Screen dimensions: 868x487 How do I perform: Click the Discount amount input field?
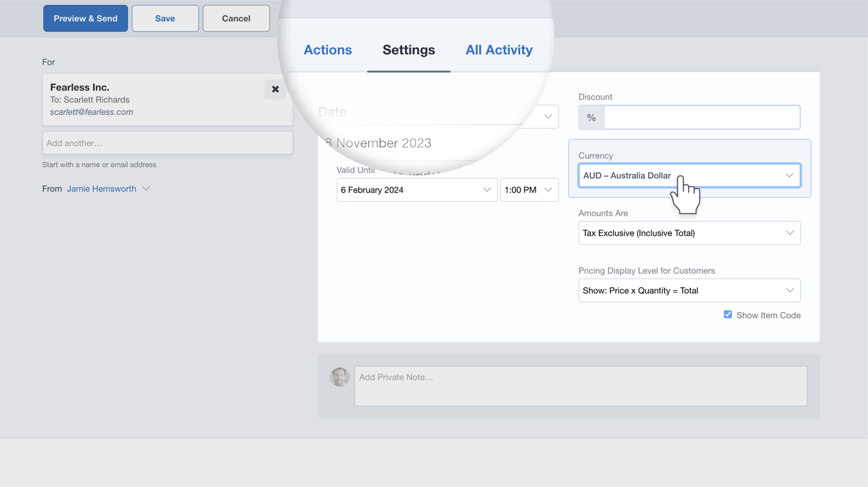[x=702, y=117]
